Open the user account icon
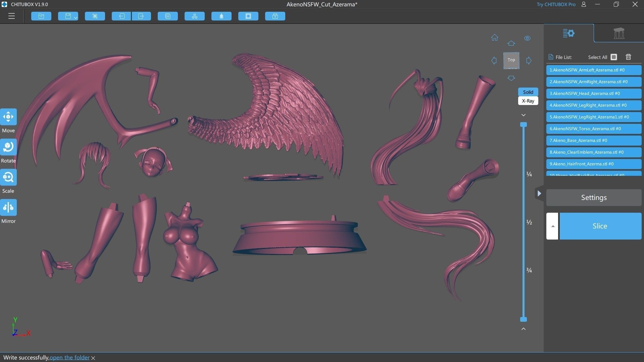Viewport: 644px width, 362px height. (x=584, y=4)
